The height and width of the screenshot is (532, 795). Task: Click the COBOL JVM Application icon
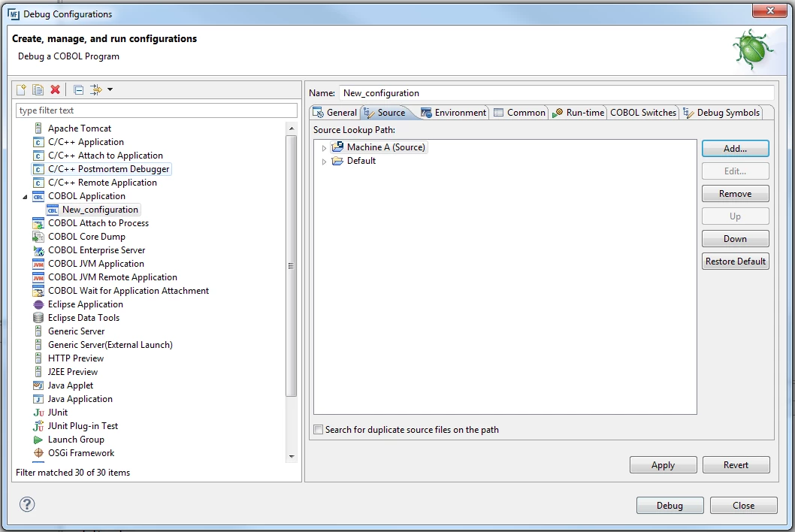coord(38,264)
